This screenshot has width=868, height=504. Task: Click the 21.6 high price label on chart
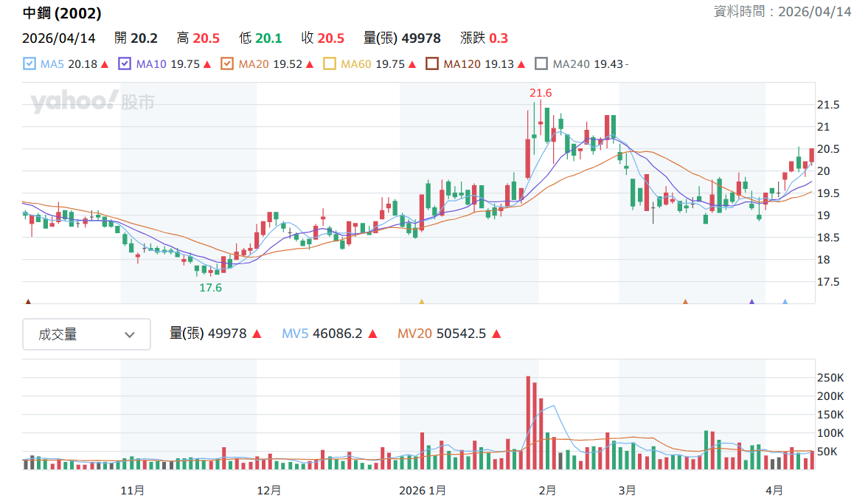tap(541, 93)
